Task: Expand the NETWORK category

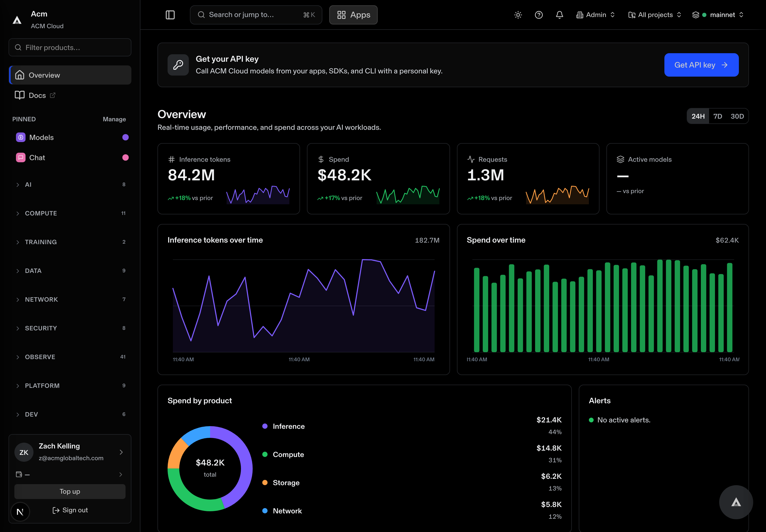Action: (x=70, y=299)
